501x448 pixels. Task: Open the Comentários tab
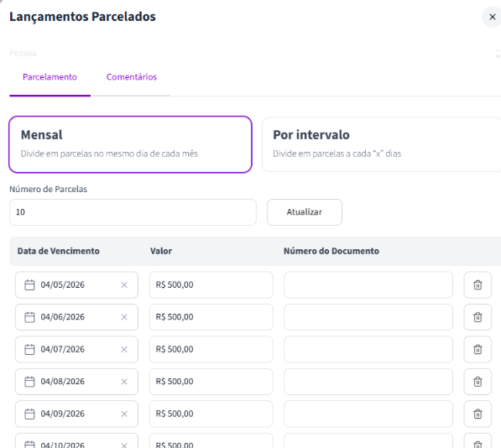coord(132,77)
